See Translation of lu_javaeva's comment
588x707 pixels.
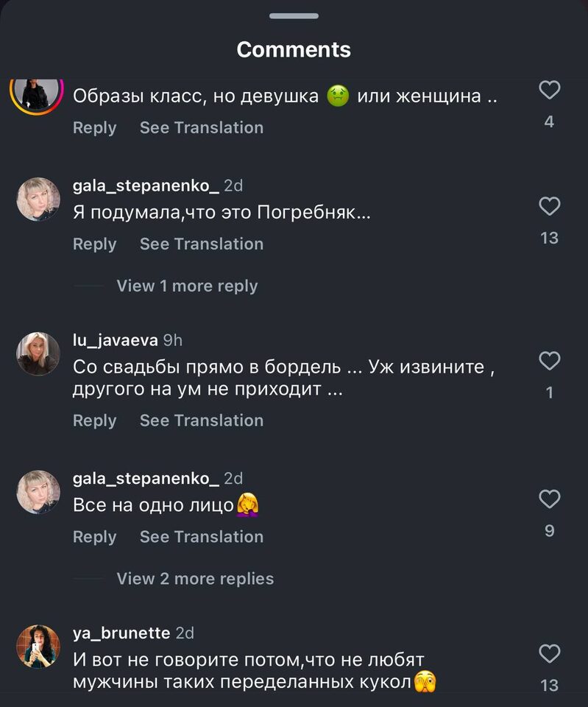[x=202, y=421]
